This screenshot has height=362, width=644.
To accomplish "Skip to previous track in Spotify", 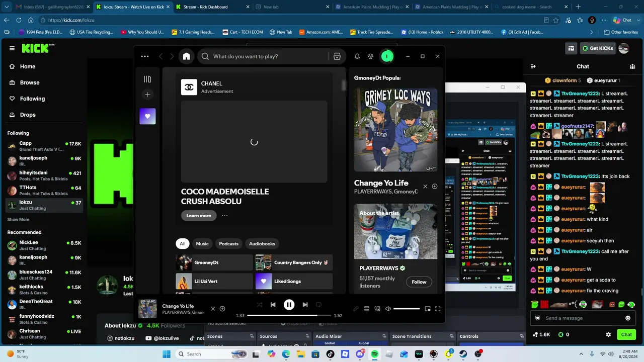I will click(x=273, y=305).
